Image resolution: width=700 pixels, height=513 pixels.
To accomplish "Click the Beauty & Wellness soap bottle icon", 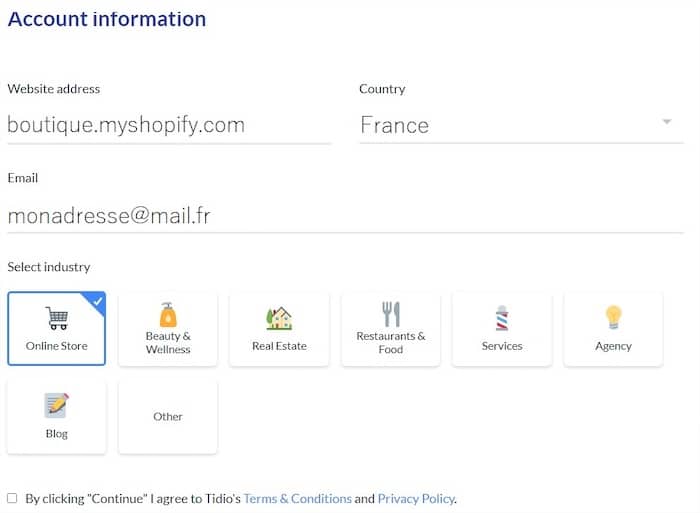I will point(168,315).
